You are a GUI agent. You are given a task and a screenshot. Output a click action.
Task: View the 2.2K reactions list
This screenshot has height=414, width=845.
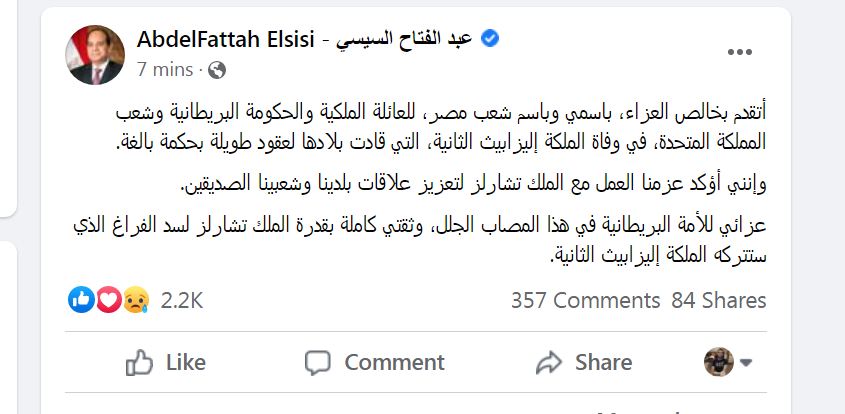click(x=181, y=300)
